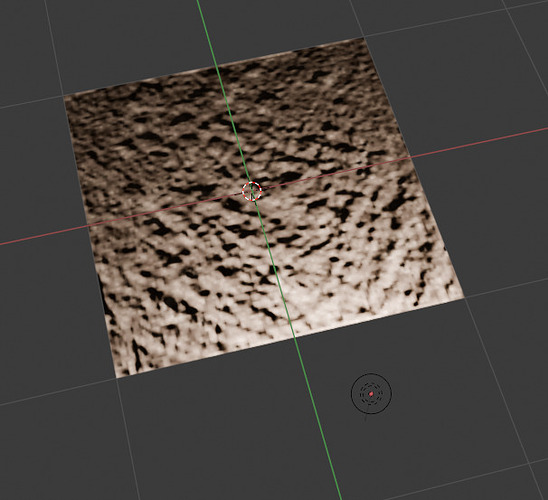This screenshot has height=500, width=548.
Task: Click the bottom edge of the textured plane
Action: point(290,338)
